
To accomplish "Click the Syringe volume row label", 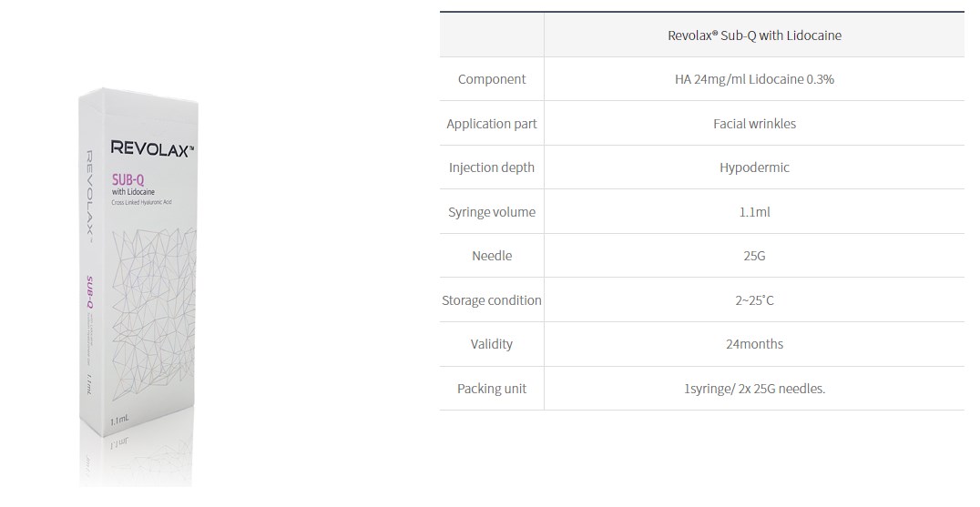I will point(492,212).
